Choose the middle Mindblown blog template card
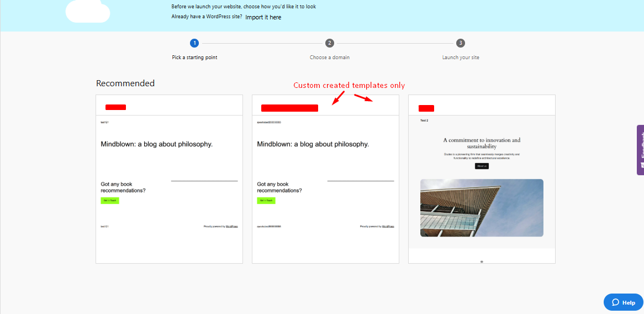Screen dimensions: 644x314 coord(325,179)
